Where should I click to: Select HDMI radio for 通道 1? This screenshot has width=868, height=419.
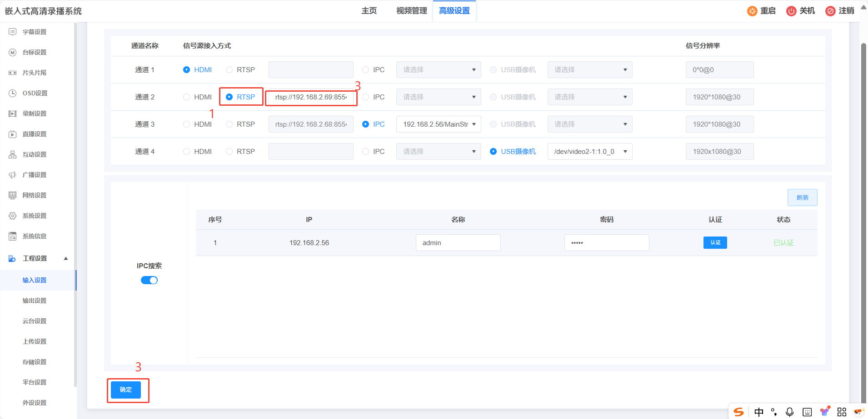[186, 69]
